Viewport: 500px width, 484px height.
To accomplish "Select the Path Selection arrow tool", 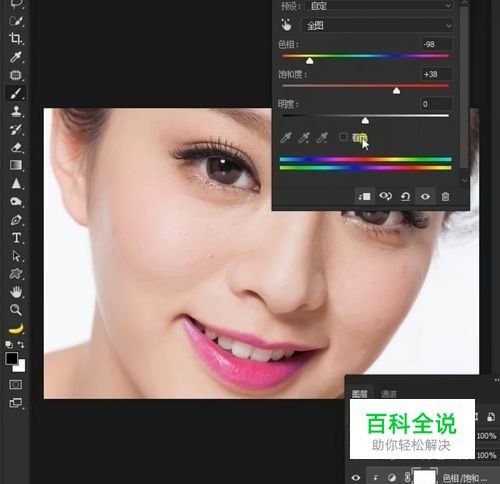I will 16,256.
